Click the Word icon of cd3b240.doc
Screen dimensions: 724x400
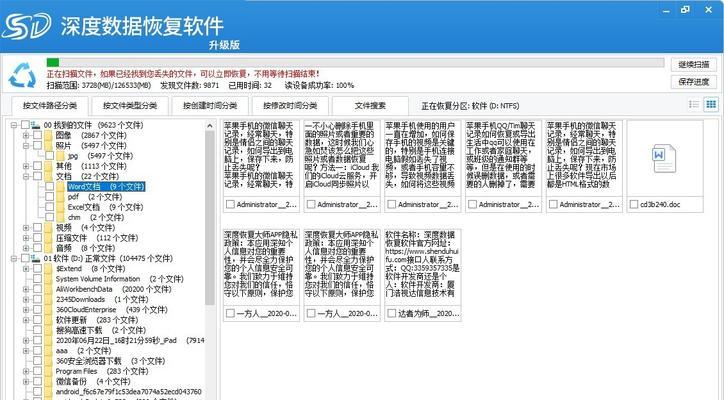(664, 158)
